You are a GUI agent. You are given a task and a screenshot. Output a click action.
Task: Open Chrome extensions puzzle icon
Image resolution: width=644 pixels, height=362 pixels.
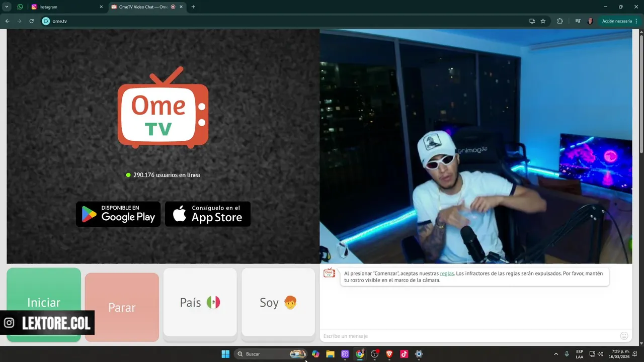pos(560,21)
